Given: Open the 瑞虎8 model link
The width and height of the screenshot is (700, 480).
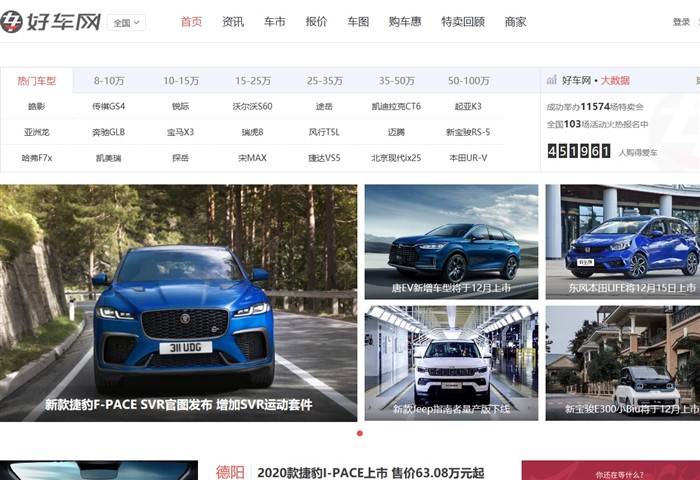Looking at the screenshot, I should tap(252, 132).
